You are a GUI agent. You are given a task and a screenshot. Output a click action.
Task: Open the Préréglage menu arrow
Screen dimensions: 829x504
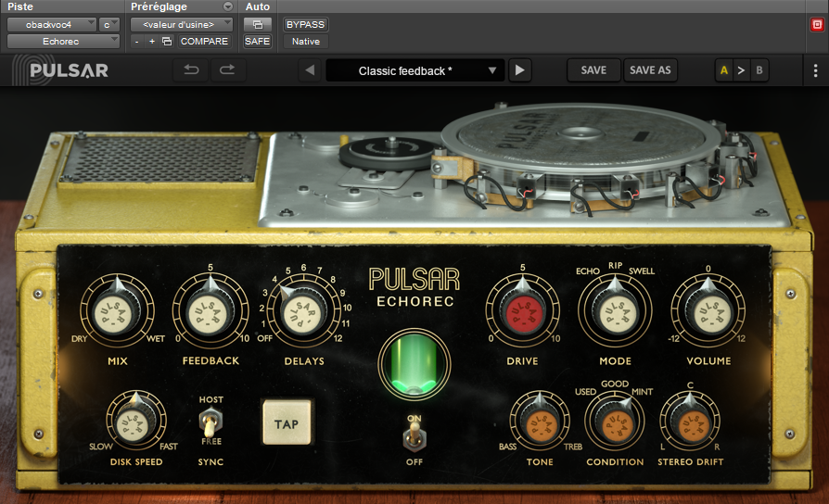pos(228,6)
